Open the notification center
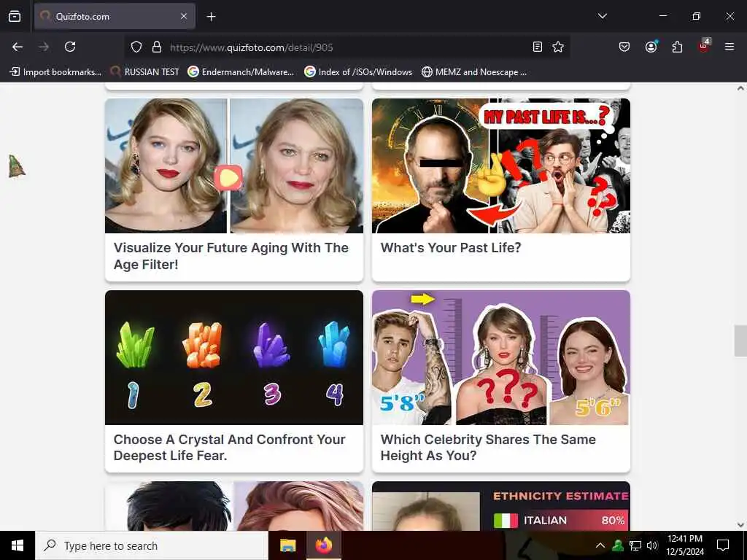 pos(723,545)
